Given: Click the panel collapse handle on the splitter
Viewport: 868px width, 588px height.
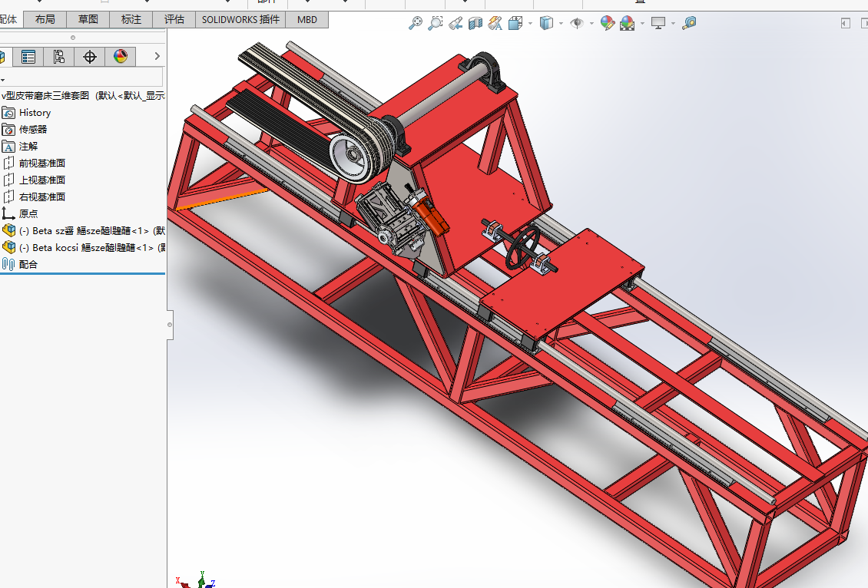Looking at the screenshot, I should click(x=170, y=325).
